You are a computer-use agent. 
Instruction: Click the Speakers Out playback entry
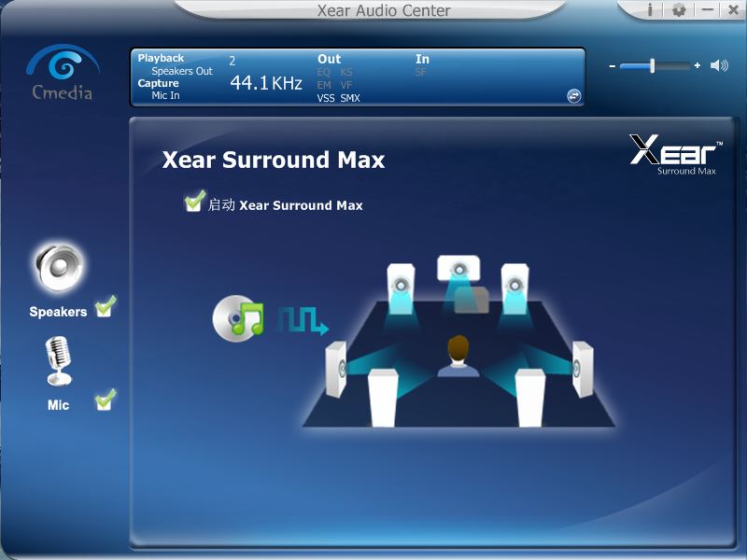[182, 71]
